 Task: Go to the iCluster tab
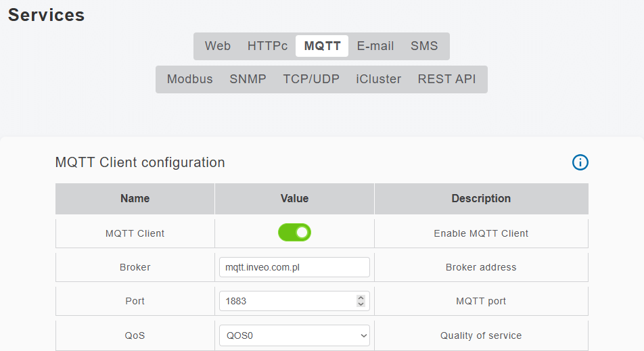[379, 79]
